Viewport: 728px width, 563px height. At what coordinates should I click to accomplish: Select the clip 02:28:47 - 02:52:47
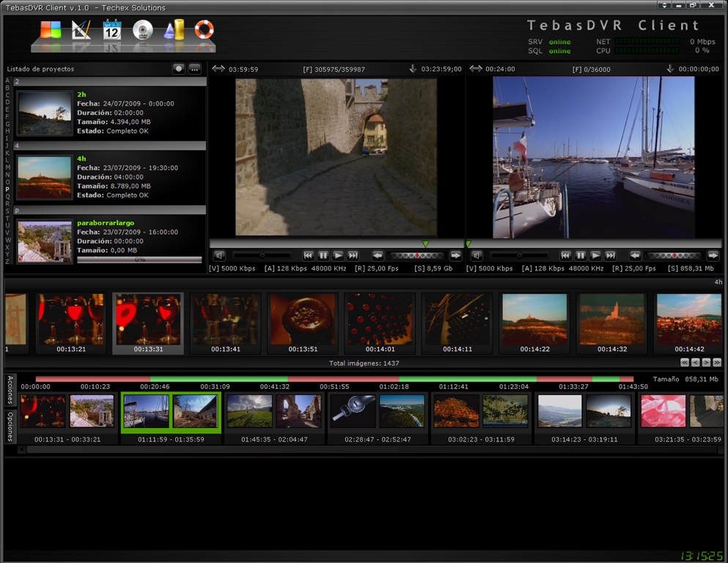click(x=378, y=418)
